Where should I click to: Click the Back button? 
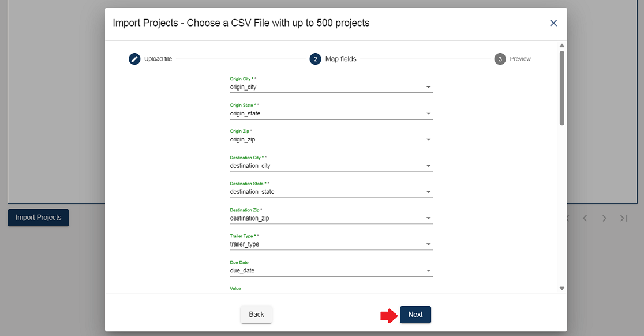point(256,315)
